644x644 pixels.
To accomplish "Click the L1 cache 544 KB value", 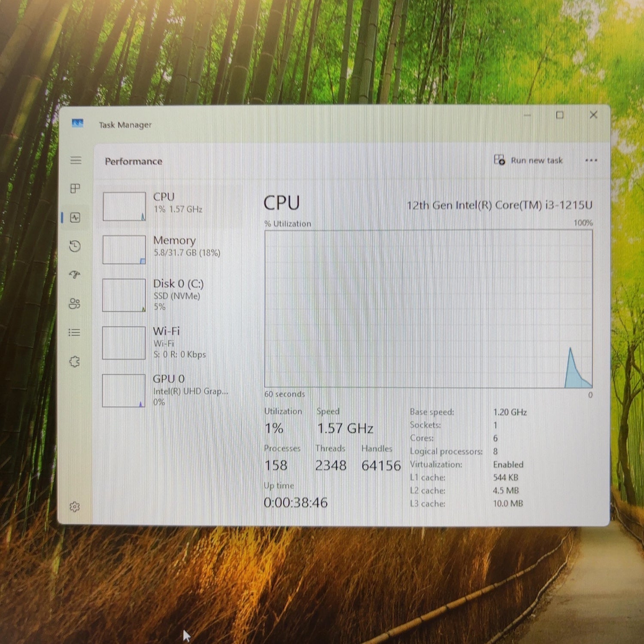I will click(505, 477).
